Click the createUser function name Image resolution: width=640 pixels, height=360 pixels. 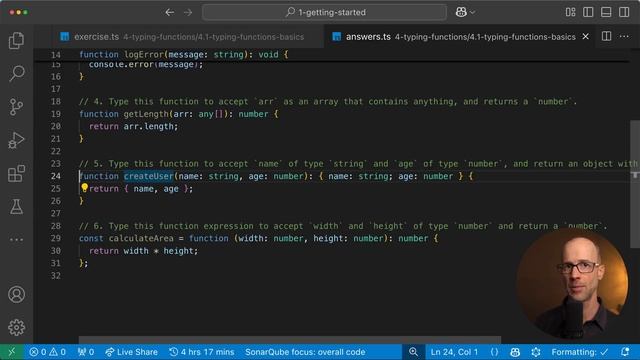pyautogui.click(x=149, y=176)
